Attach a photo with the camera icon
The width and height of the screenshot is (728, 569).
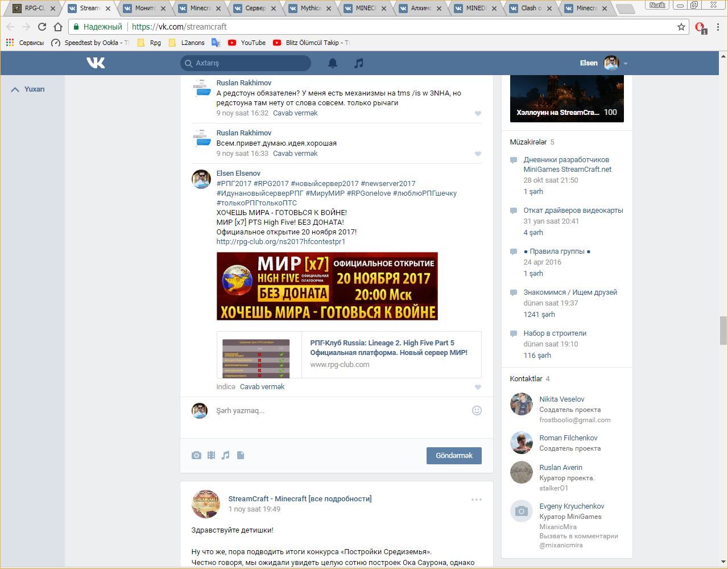click(x=196, y=455)
